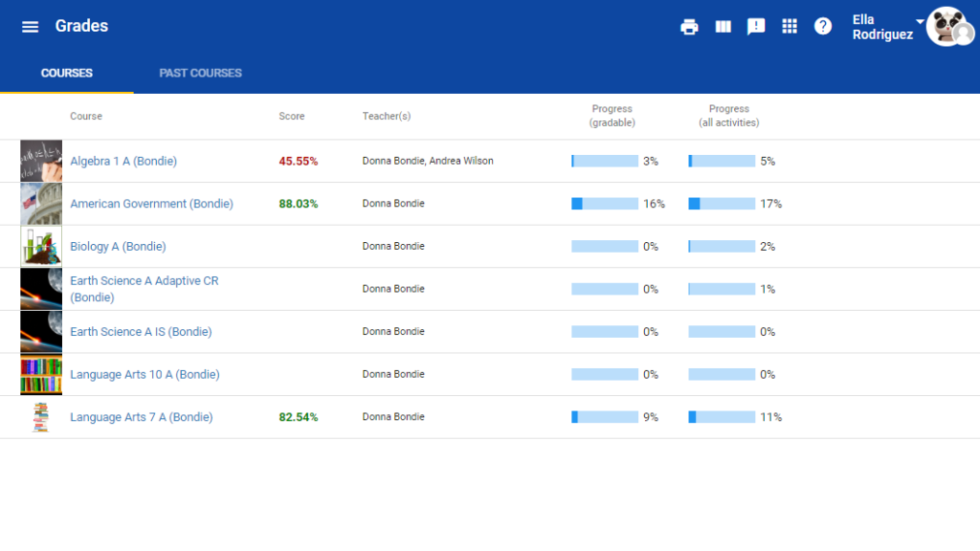Open the apps grid icon
Screen dimensions: 980x551
pos(790,27)
